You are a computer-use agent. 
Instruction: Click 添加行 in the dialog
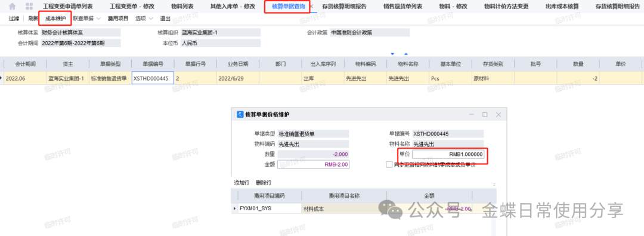click(241, 182)
